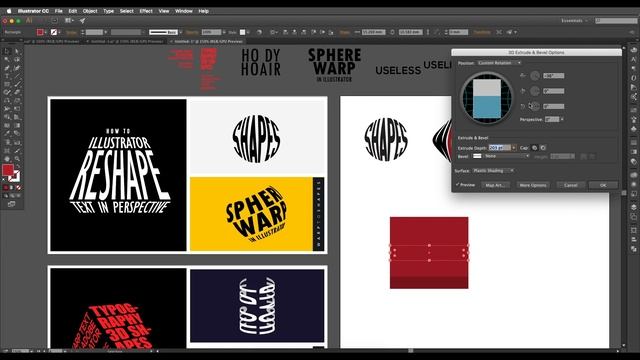Open the Help menu
This screenshot has height=360, width=640.
(x=204, y=11)
